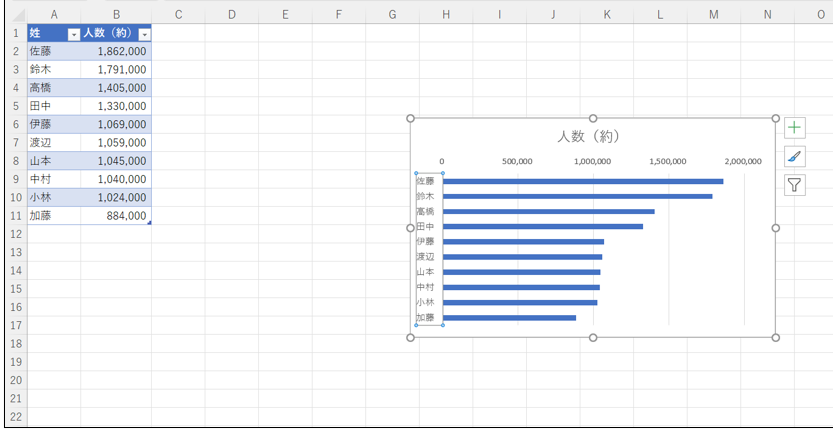
Task: Click the 500,000 axis label in chart
Action: 517,162
